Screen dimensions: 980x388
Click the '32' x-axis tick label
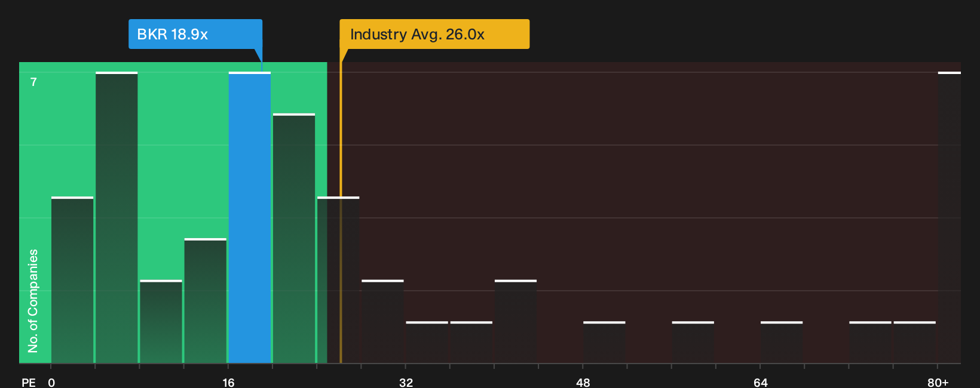tap(406, 383)
